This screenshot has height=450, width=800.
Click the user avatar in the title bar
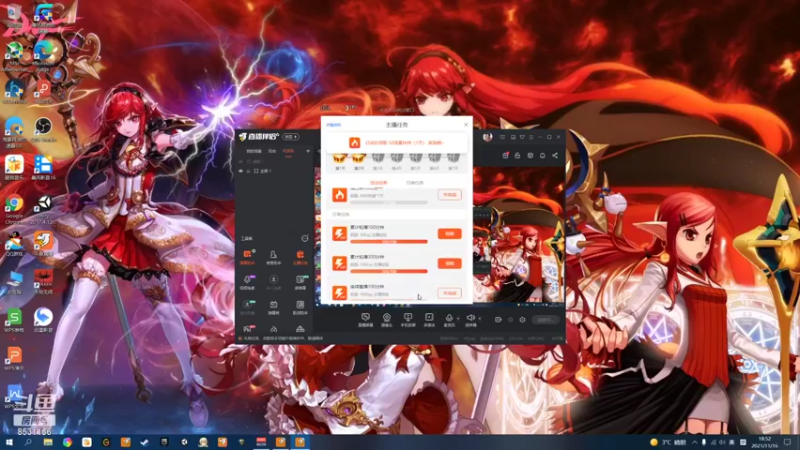488,137
